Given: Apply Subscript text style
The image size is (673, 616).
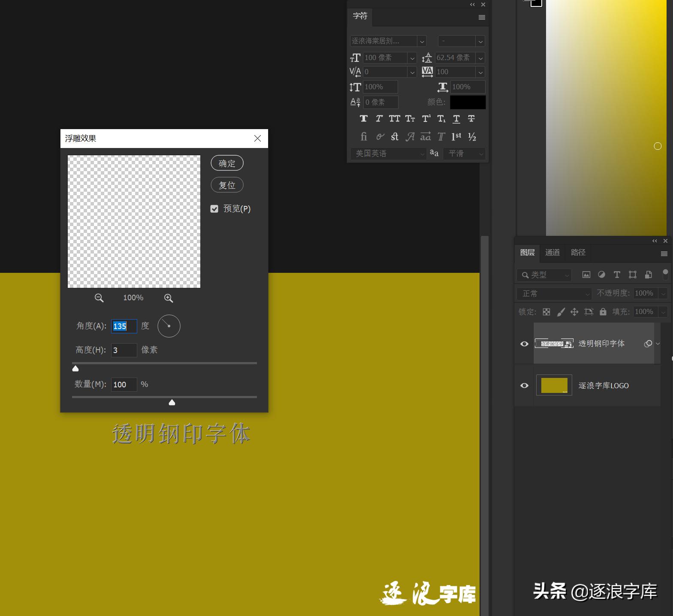Looking at the screenshot, I should click(441, 118).
